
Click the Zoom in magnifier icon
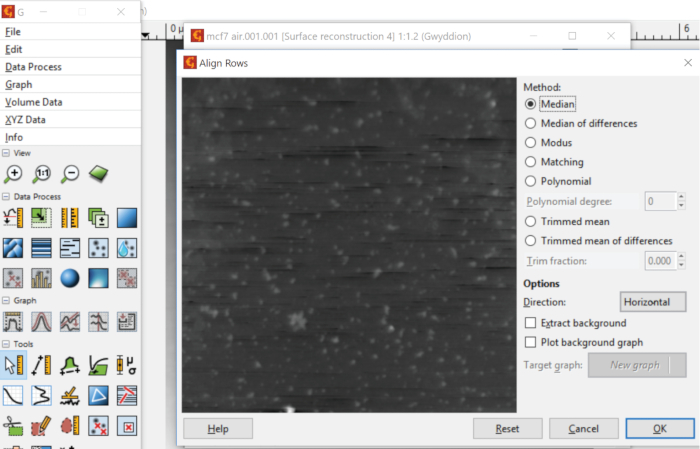(14, 173)
